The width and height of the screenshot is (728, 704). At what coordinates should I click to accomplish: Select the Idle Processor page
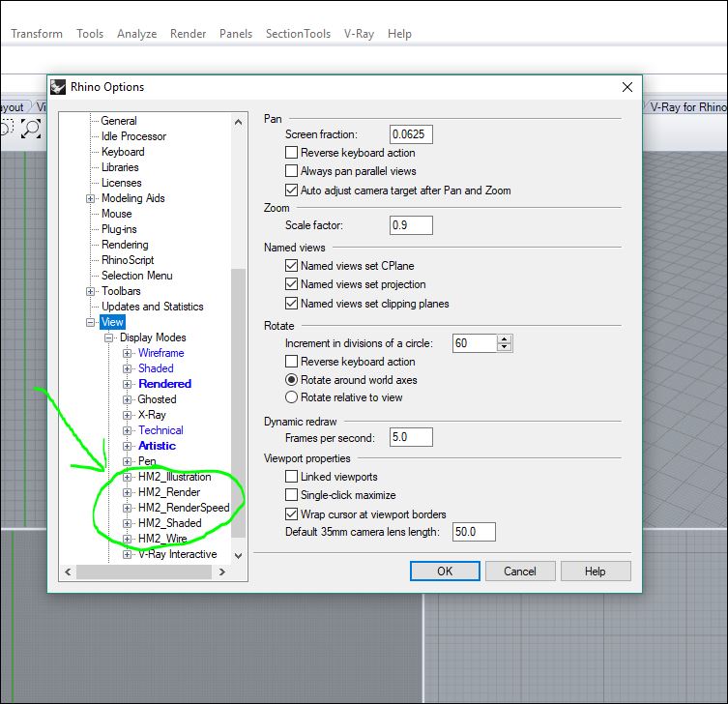[133, 136]
